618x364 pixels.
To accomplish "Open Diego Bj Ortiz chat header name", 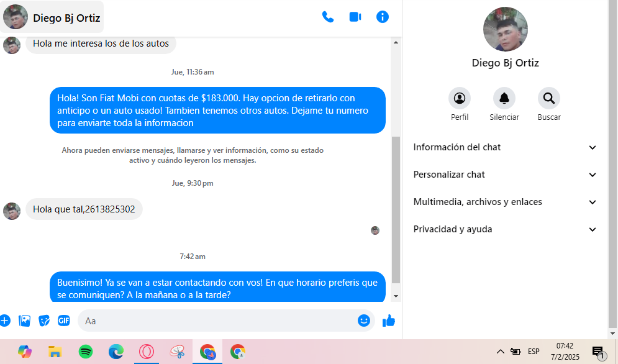I will pos(66,18).
